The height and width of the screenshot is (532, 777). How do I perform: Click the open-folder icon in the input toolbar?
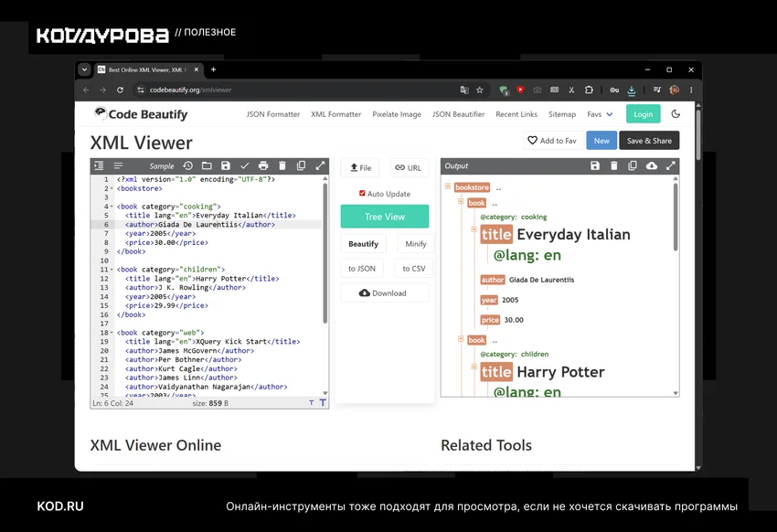click(207, 166)
